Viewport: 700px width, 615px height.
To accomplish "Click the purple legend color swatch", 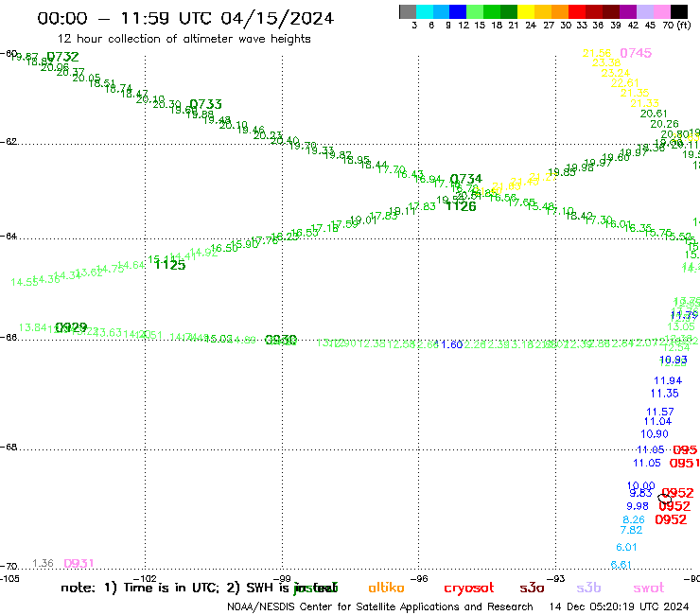I will pyautogui.click(x=628, y=11).
